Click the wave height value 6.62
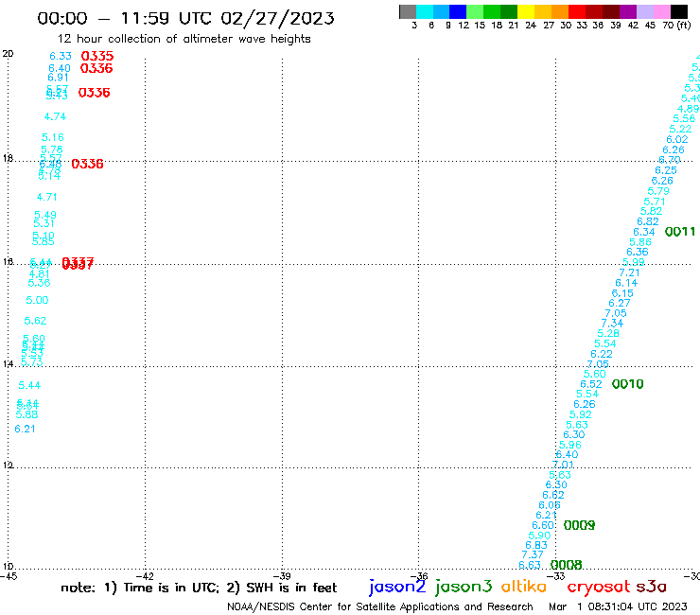The width and height of the screenshot is (700, 615). (553, 495)
